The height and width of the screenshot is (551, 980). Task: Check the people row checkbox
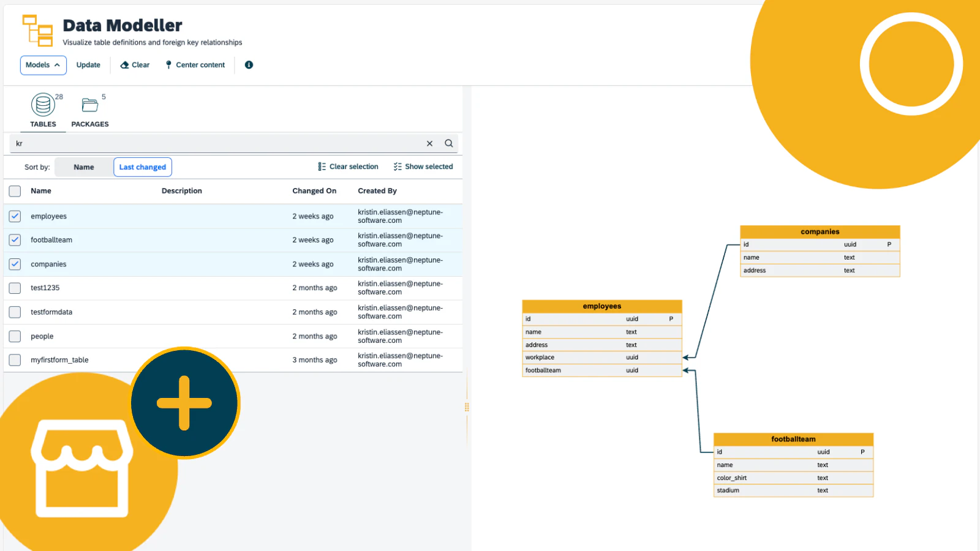pyautogui.click(x=15, y=336)
